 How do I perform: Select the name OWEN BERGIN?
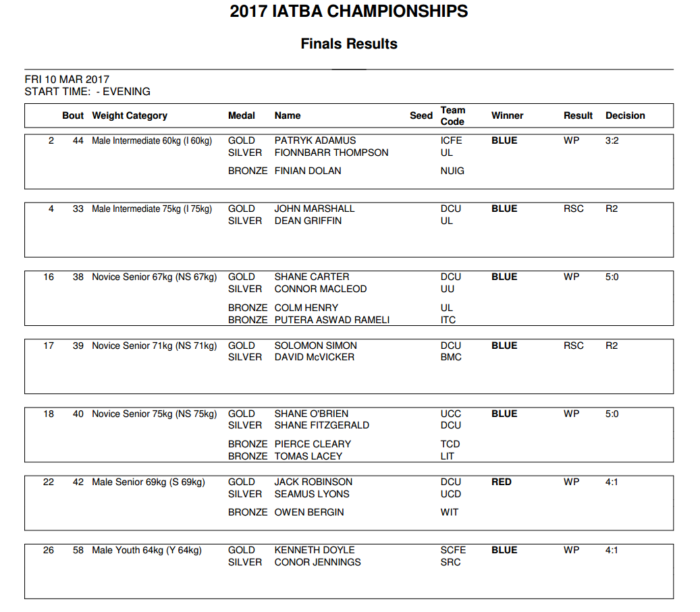(308, 512)
